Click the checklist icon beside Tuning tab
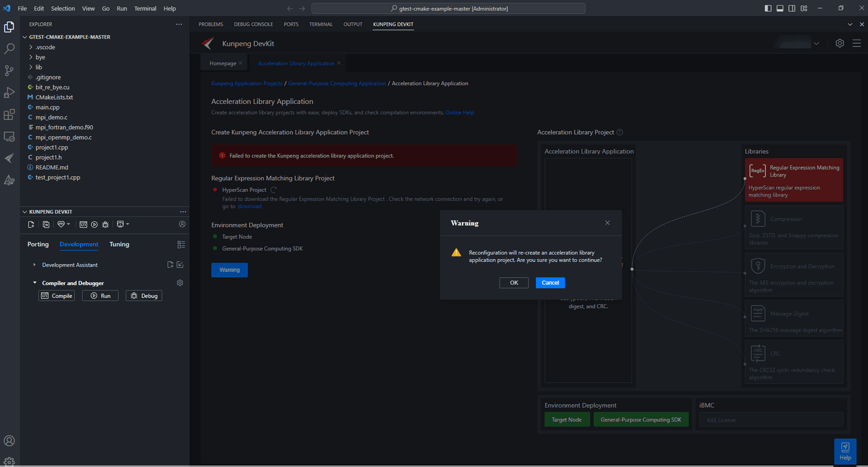Viewport: 868px width, 467px height. [181, 245]
